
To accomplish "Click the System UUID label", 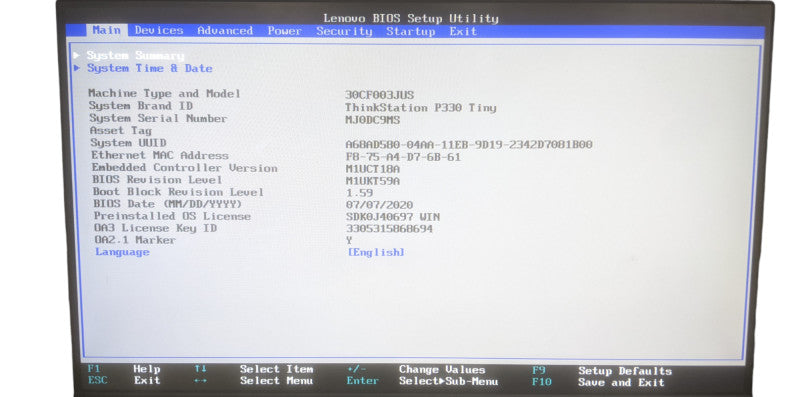I will pos(128,143).
